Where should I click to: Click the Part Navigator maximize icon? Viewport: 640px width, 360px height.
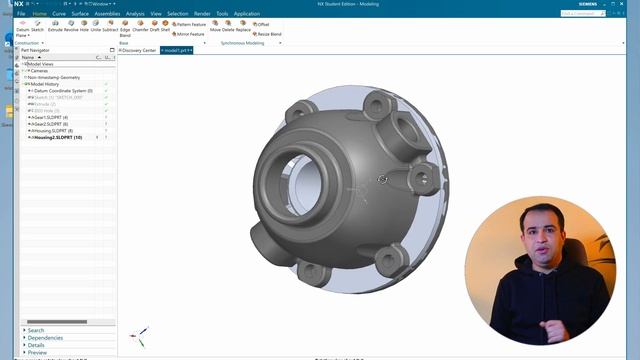point(112,50)
